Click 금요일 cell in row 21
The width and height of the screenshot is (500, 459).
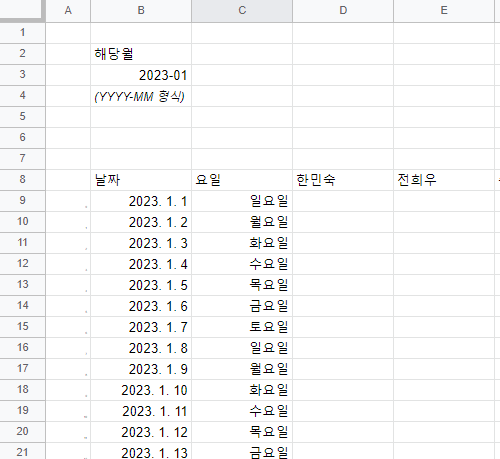(242, 451)
